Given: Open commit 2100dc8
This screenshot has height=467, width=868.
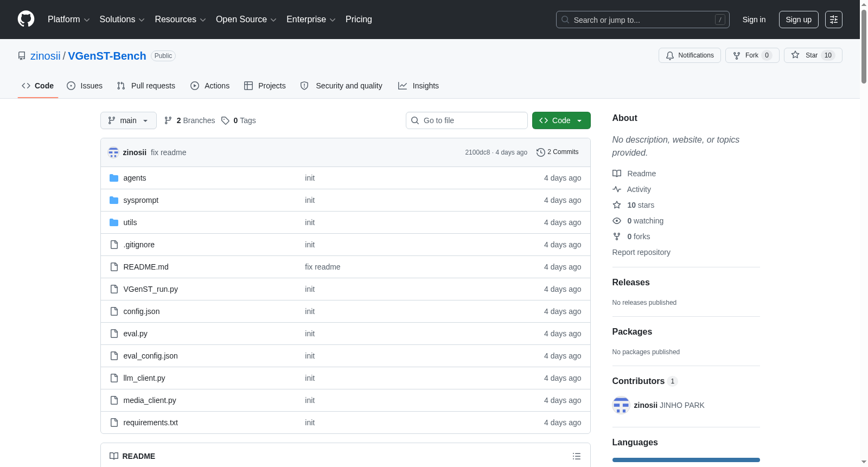Looking at the screenshot, I should 477,152.
